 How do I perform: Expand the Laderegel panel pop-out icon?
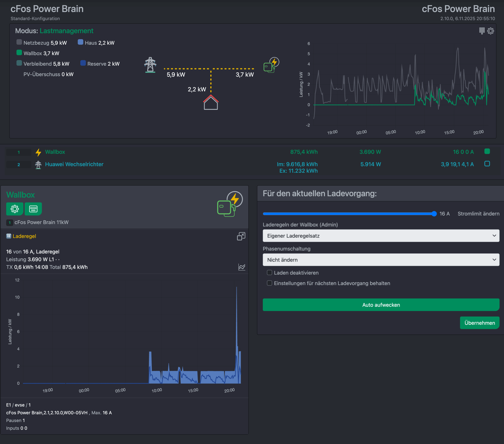click(x=241, y=236)
